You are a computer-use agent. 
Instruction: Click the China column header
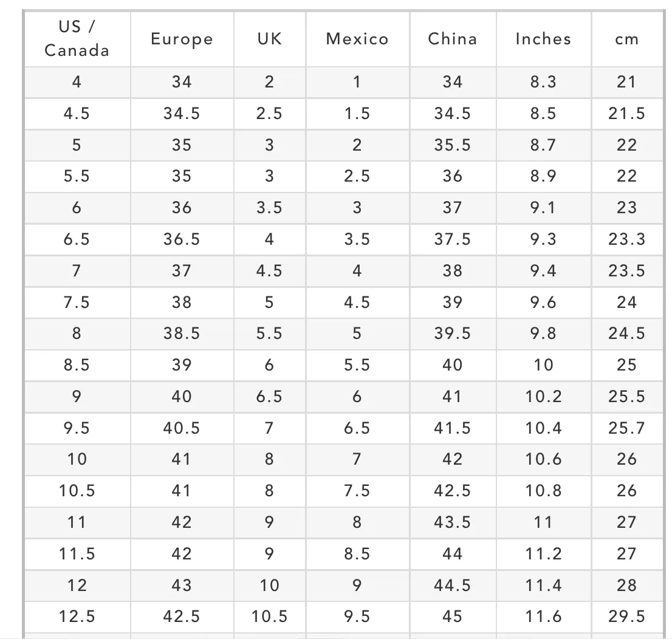click(x=453, y=39)
